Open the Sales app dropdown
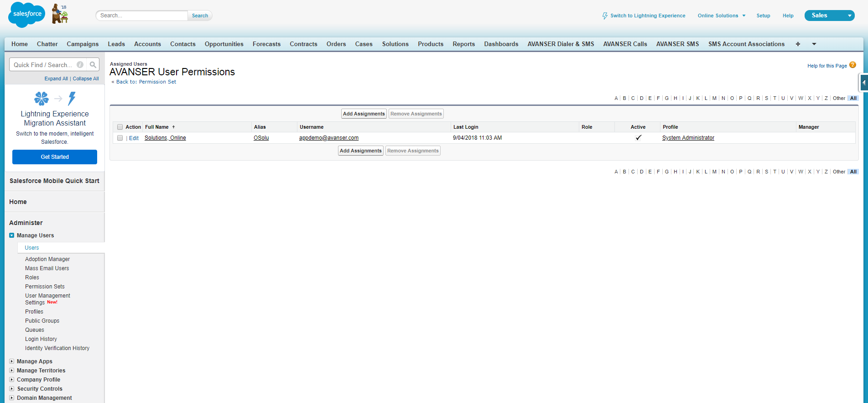Screen dimensions: 868x403 pos(829,16)
